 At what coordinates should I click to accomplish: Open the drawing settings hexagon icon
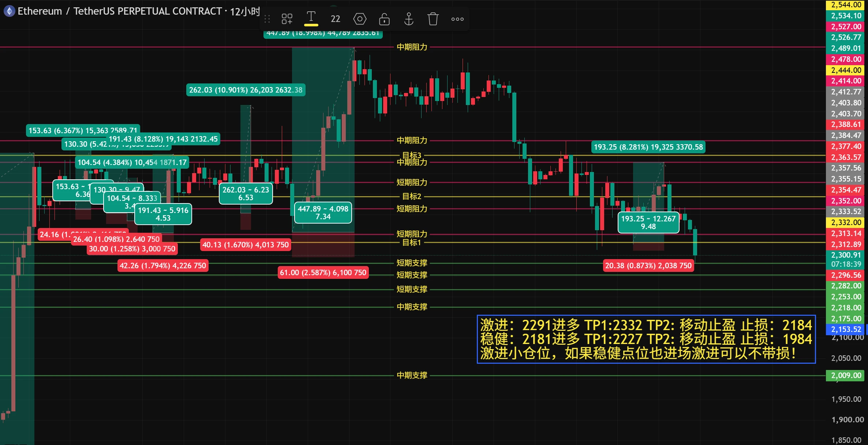point(360,19)
